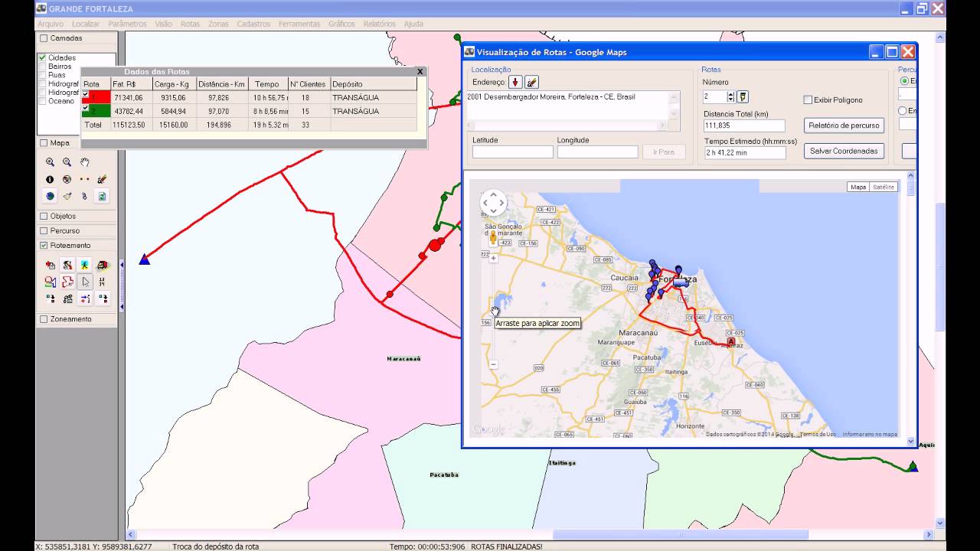Uncheck route 2 in Dados das Rotas
980x551 pixels.
(x=87, y=108)
